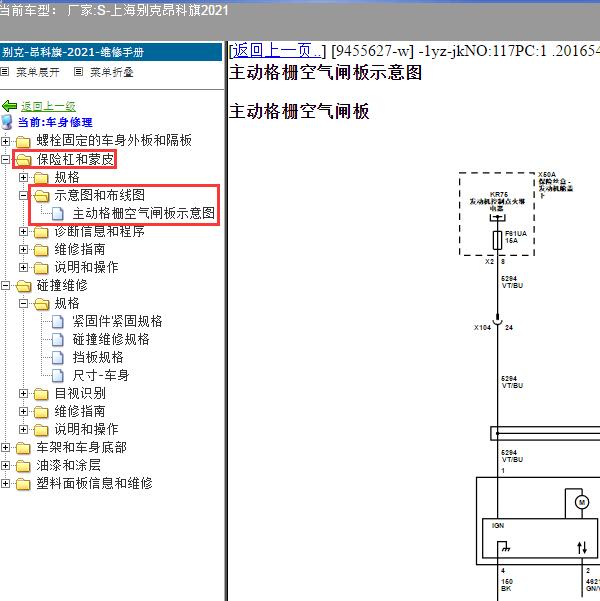The image size is (600, 601).
Task: Click the 当前:车身修理 label
Action: click(x=55, y=122)
